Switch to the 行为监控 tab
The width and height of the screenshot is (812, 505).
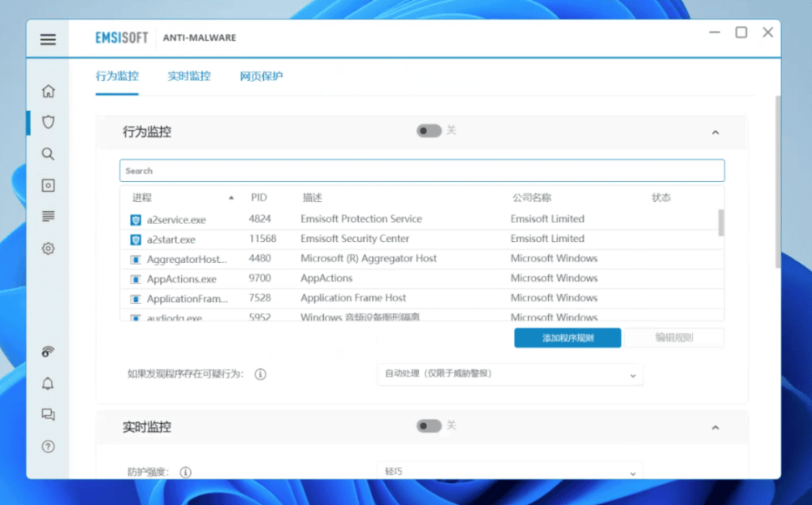point(117,76)
